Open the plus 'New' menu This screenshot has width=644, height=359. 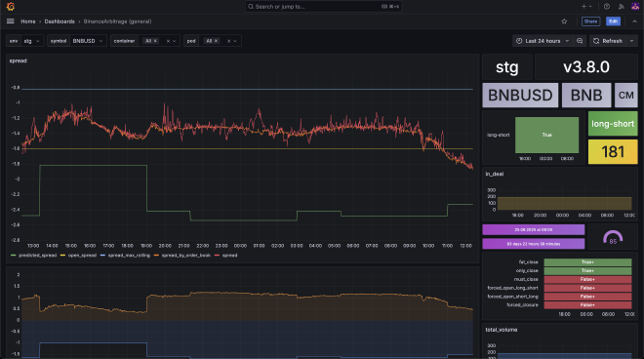point(586,7)
